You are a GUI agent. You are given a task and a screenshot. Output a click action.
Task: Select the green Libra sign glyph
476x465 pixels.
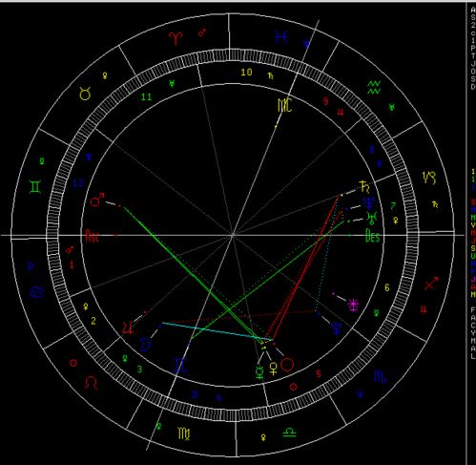pos(289,433)
